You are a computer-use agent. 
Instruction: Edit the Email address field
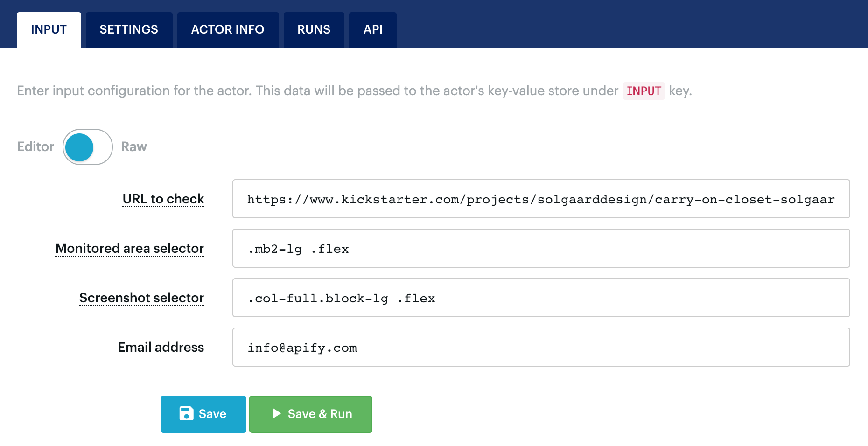pyautogui.click(x=541, y=347)
